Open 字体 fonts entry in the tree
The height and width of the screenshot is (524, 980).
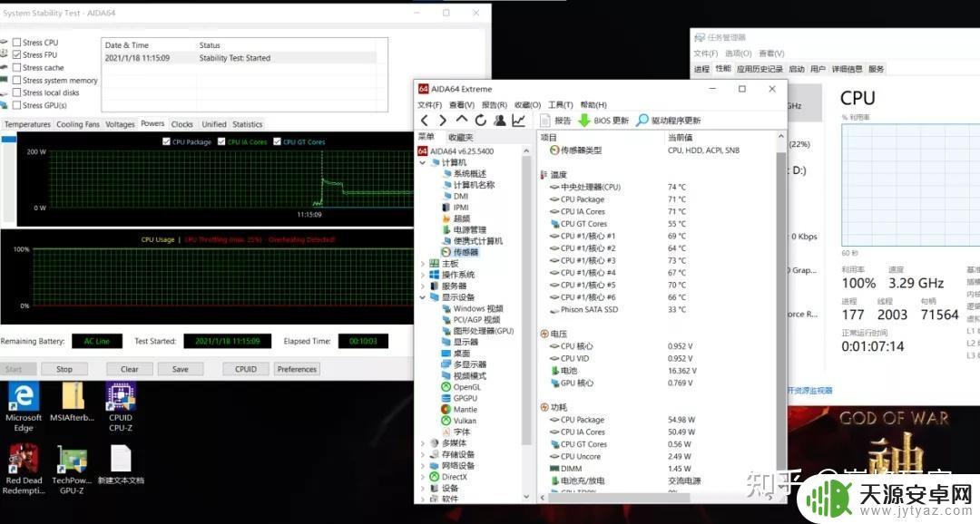456,432
